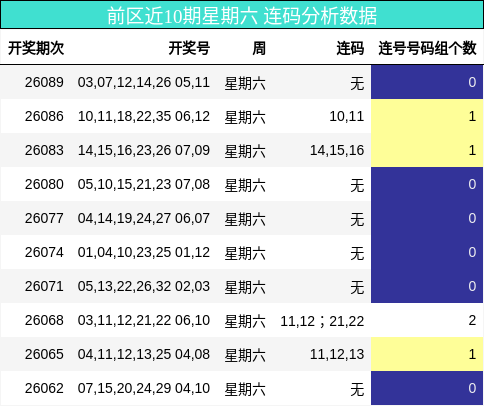The height and width of the screenshot is (406, 484).
Task: Click numbers 05,10,15,21,23 07,08
Action: pyautogui.click(x=144, y=184)
